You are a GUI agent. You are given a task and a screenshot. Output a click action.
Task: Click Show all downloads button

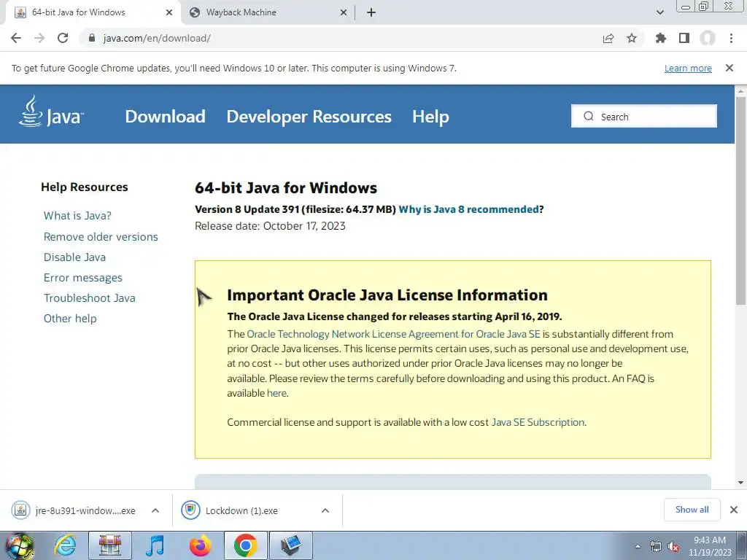pyautogui.click(x=692, y=510)
